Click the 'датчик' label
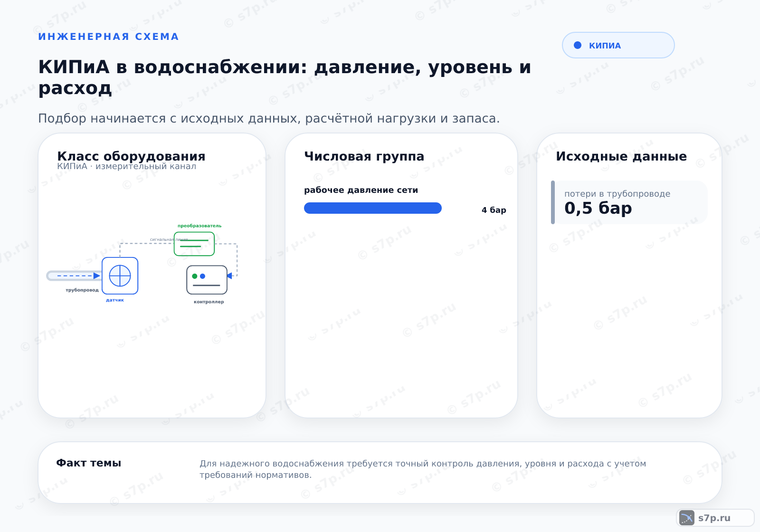Screen dimensions: 760x532 click(x=115, y=300)
